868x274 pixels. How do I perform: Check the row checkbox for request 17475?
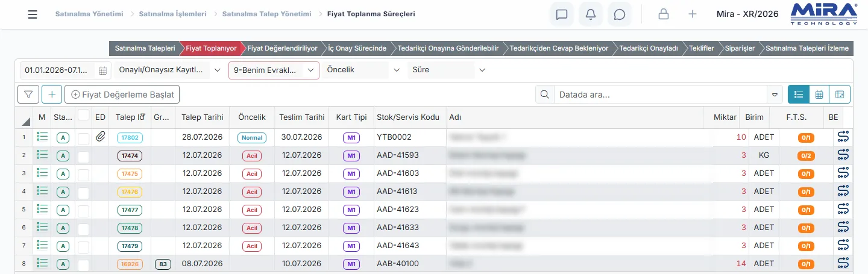(84, 175)
